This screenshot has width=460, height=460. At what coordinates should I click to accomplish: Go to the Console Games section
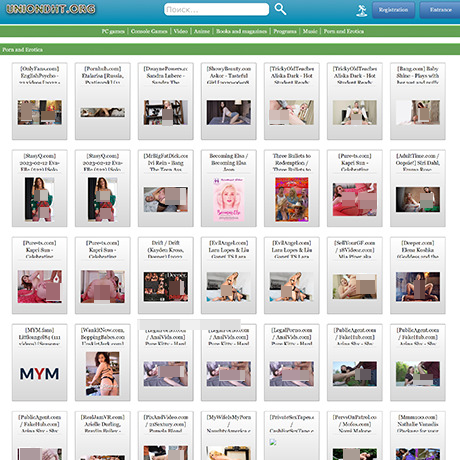(x=149, y=31)
